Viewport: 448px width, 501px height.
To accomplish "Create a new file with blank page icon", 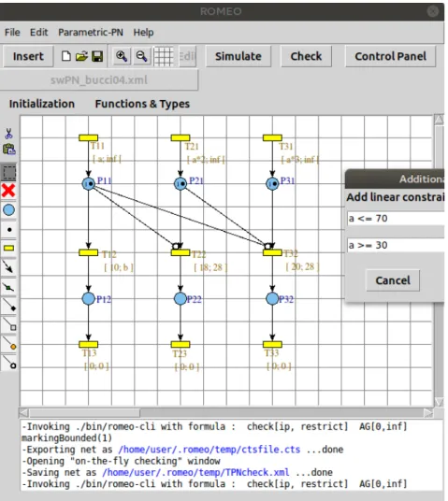I will pos(65,56).
